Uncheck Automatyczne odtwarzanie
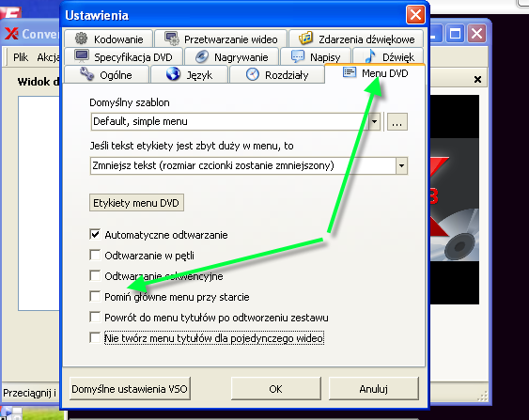Screen dimensions: 529x420 (95, 235)
